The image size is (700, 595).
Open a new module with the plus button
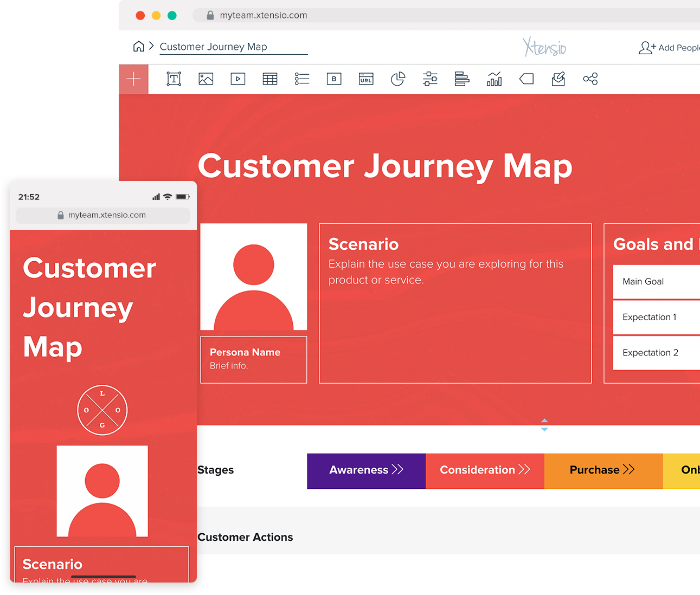133,79
